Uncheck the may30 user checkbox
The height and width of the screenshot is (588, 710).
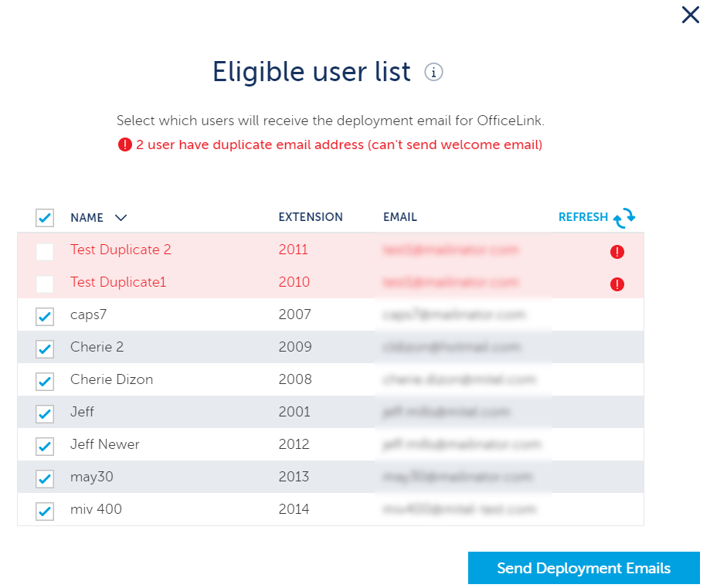pyautogui.click(x=45, y=478)
